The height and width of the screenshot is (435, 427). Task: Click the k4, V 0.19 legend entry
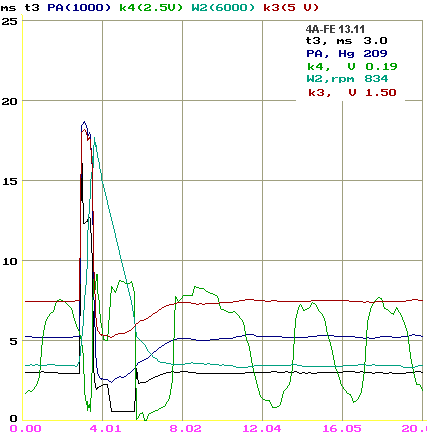(x=352, y=67)
